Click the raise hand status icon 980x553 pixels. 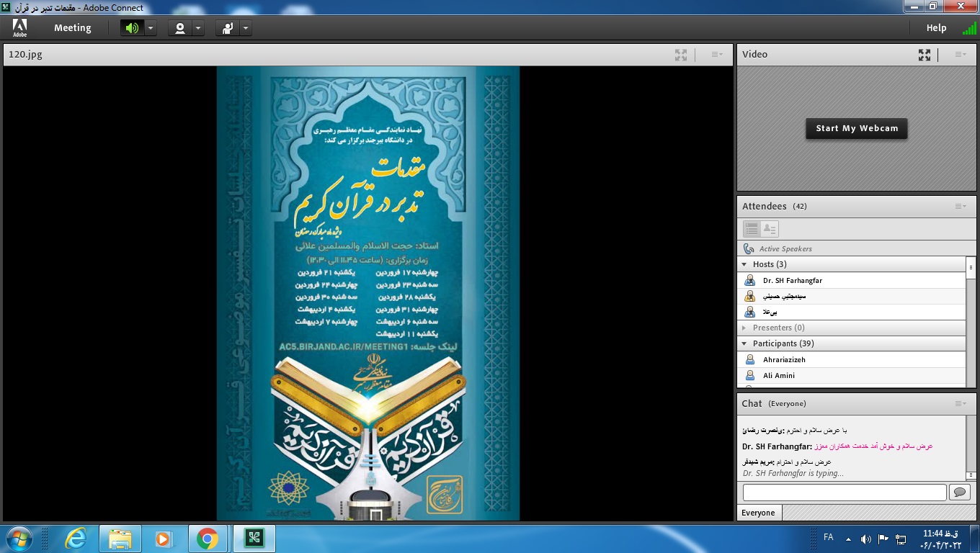tap(228, 28)
